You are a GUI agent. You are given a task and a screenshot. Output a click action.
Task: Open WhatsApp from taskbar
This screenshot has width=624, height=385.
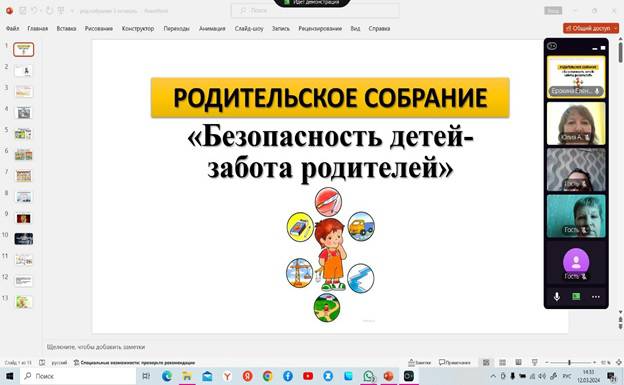369,376
